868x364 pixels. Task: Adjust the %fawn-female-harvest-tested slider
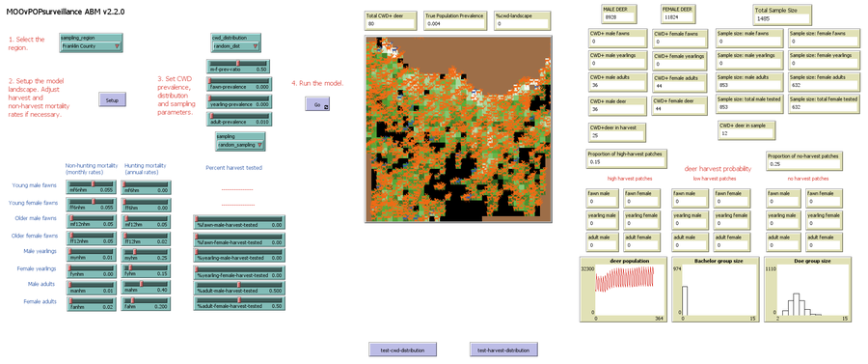point(238,238)
